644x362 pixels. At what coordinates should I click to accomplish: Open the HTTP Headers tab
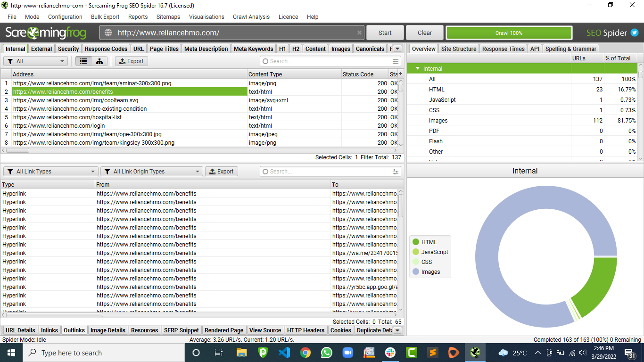coord(306,330)
